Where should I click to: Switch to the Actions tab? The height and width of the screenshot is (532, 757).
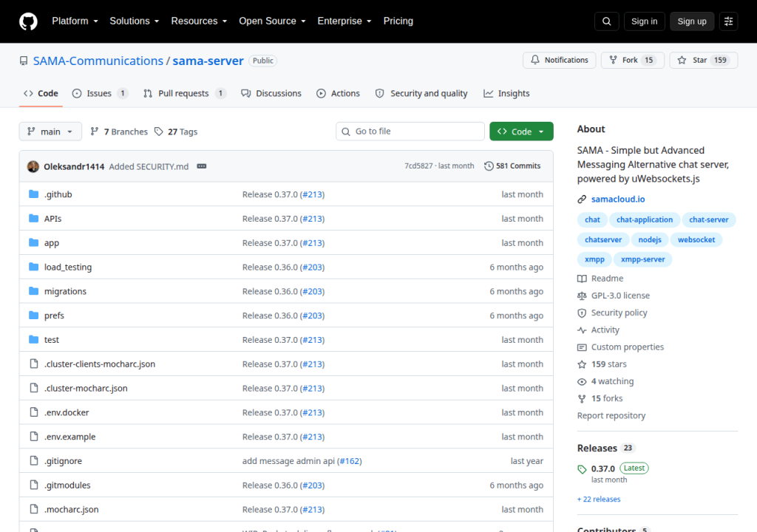338,93
